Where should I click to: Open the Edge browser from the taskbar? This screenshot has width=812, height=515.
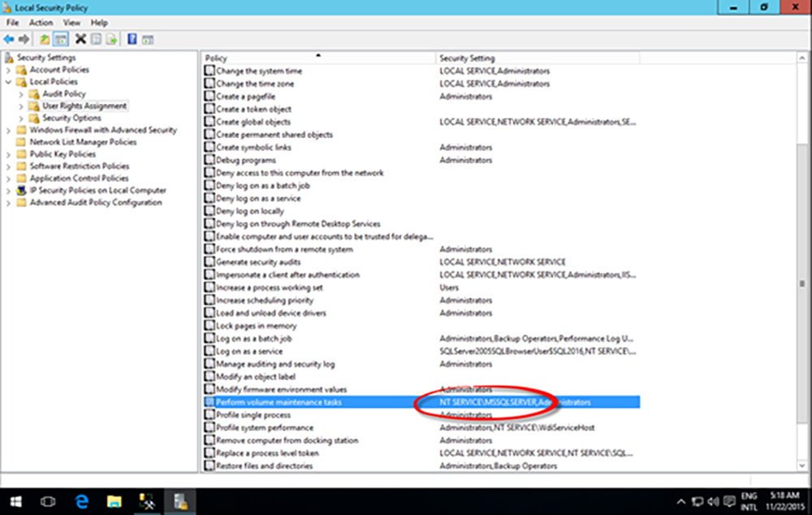tap(81, 500)
